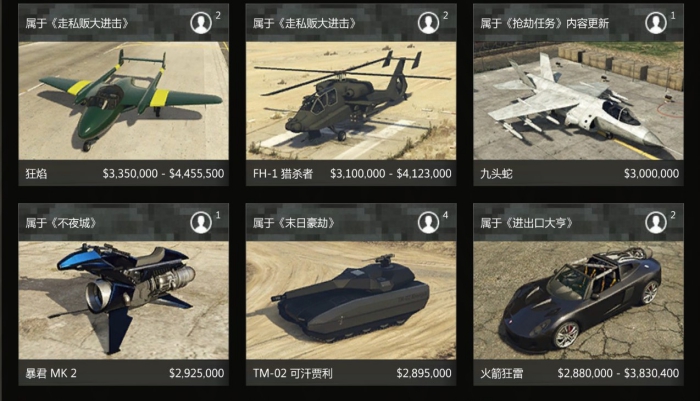Click the 暴君 MK 2 $2,925,000 price
Image resolution: width=700 pixels, height=401 pixels.
coord(196,373)
